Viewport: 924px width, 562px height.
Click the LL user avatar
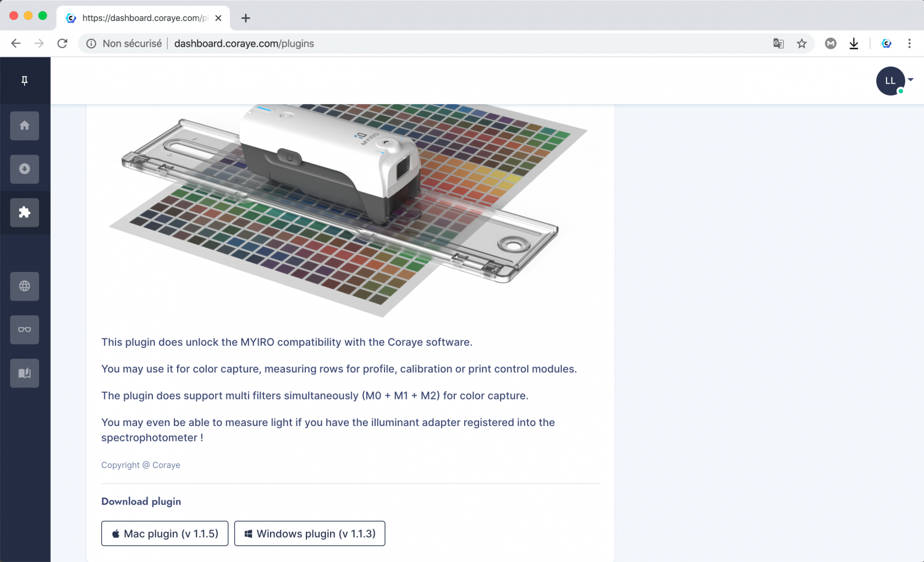click(890, 81)
